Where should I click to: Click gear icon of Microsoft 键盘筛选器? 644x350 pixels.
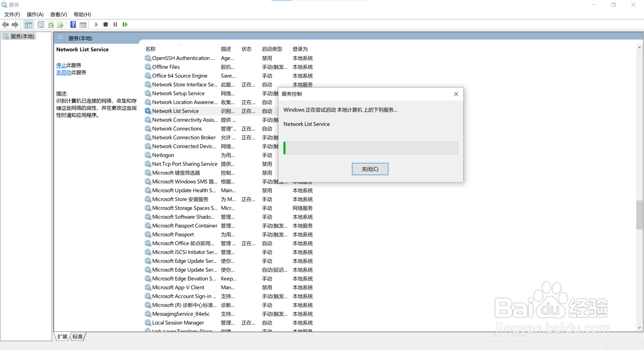tap(148, 173)
